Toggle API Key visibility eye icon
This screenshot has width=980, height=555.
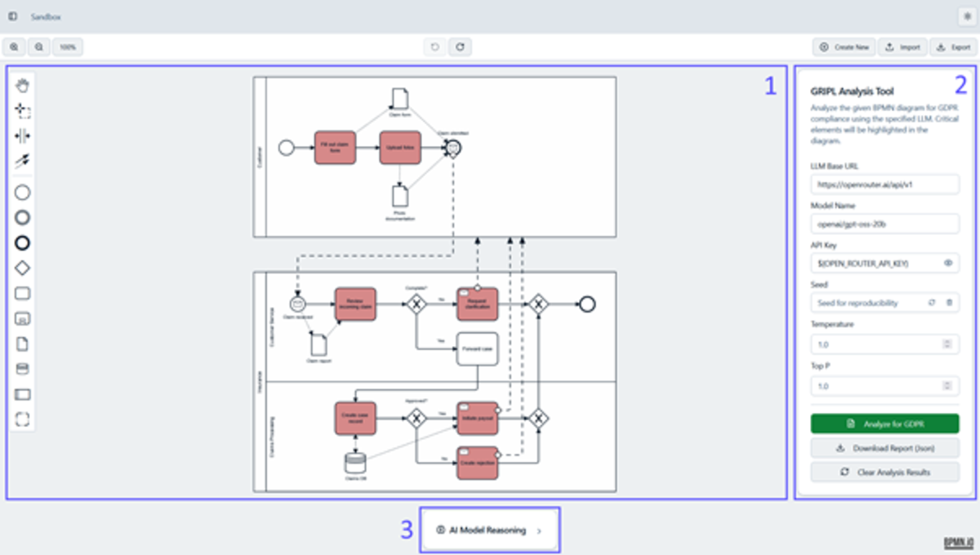pos(948,264)
